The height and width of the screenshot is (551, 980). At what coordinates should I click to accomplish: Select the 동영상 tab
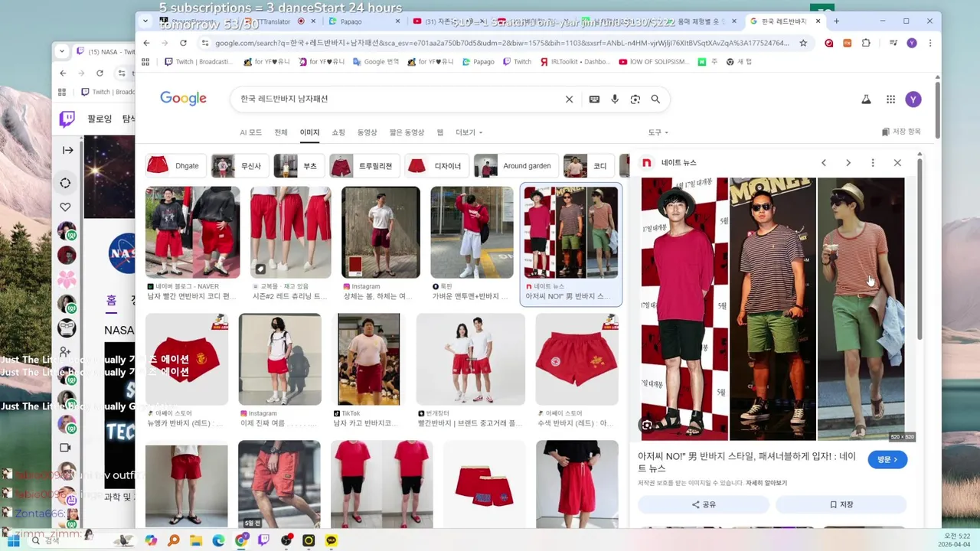(x=367, y=132)
